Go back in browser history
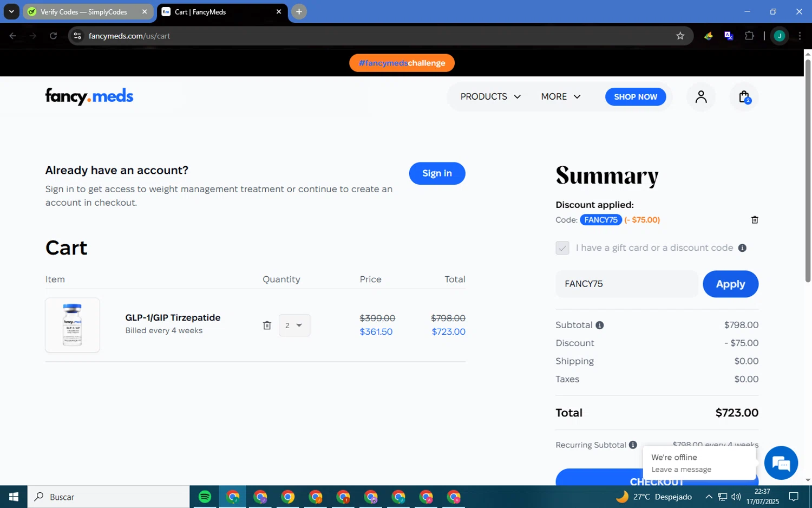This screenshot has width=812, height=508. click(x=12, y=36)
